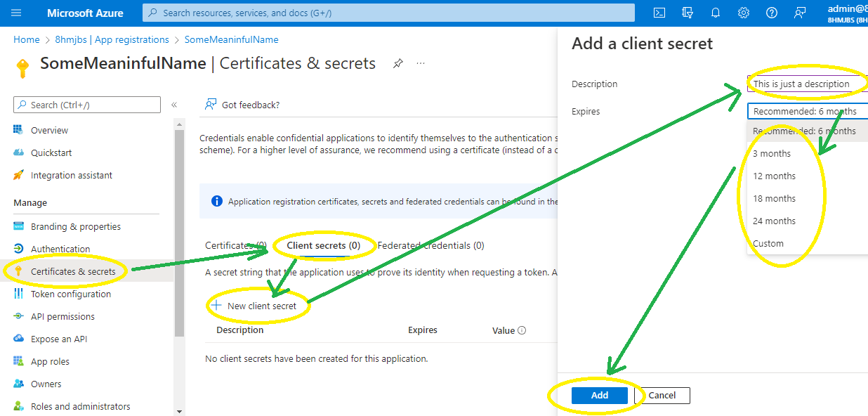
Task: Click the Owners people icon
Action: pyautogui.click(x=18, y=384)
